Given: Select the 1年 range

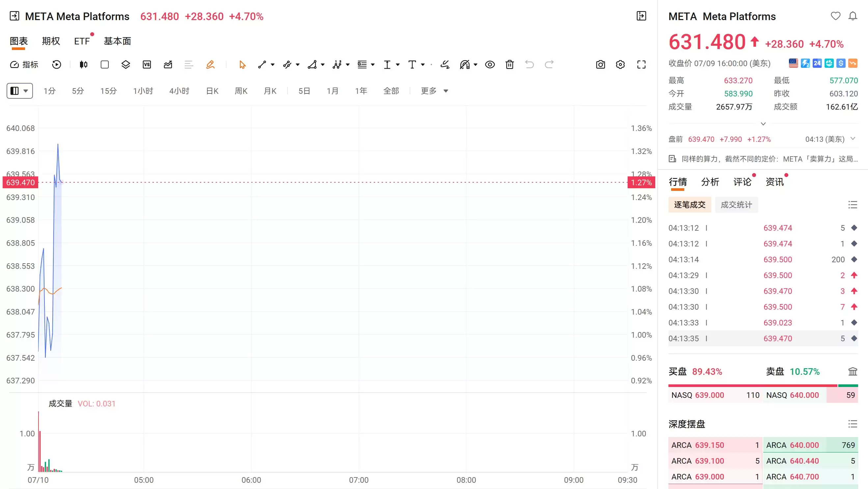Looking at the screenshot, I should tap(361, 90).
